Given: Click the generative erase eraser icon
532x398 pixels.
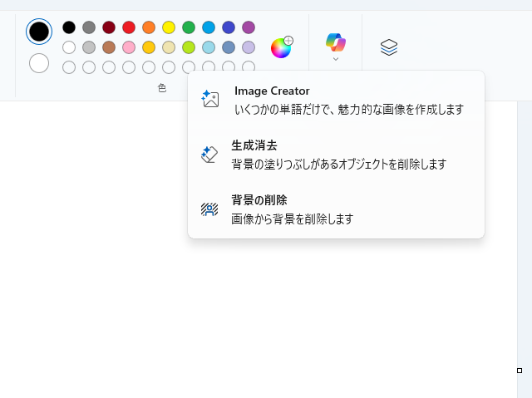Looking at the screenshot, I should pyautogui.click(x=209, y=155).
